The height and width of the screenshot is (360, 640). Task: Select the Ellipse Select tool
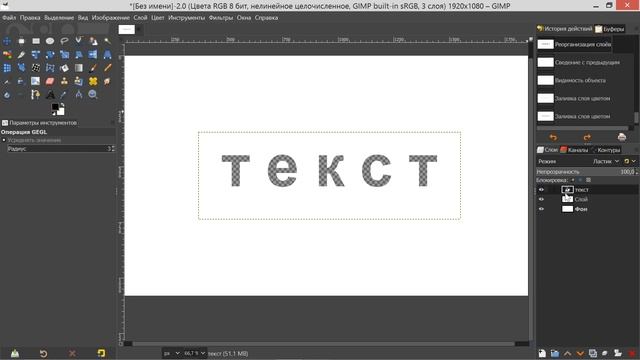point(50,41)
